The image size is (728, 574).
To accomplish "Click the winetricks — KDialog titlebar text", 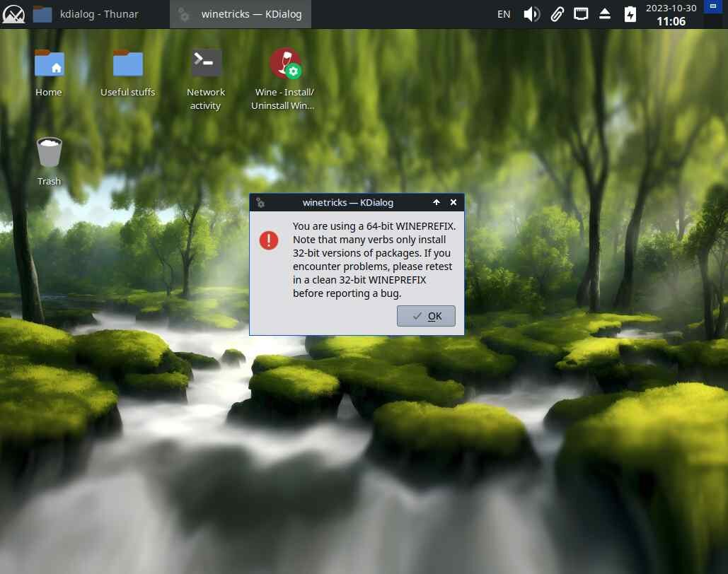I will point(348,202).
